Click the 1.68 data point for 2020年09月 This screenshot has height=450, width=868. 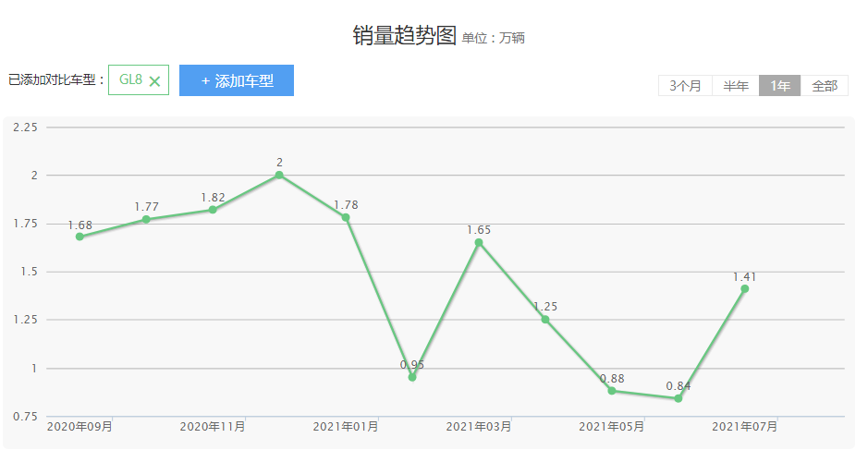pyautogui.click(x=79, y=237)
